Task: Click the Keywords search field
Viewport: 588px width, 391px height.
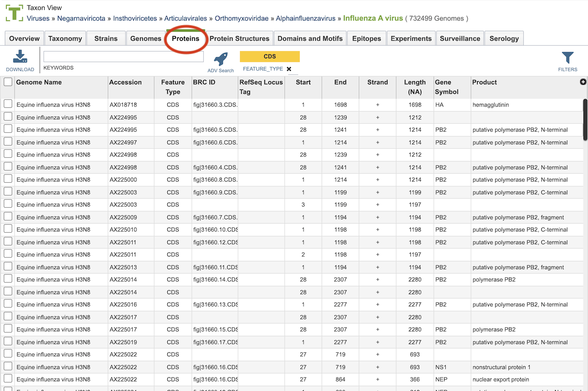Action: [123, 57]
